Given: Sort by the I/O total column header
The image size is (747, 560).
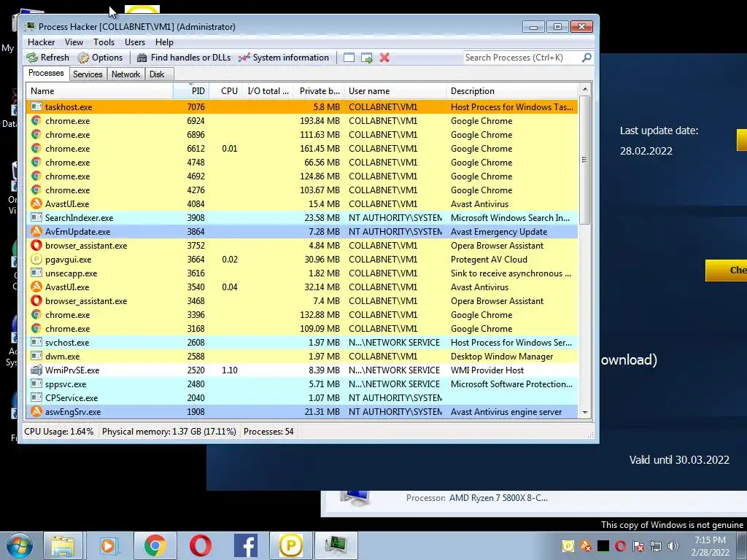Looking at the screenshot, I should click(268, 91).
